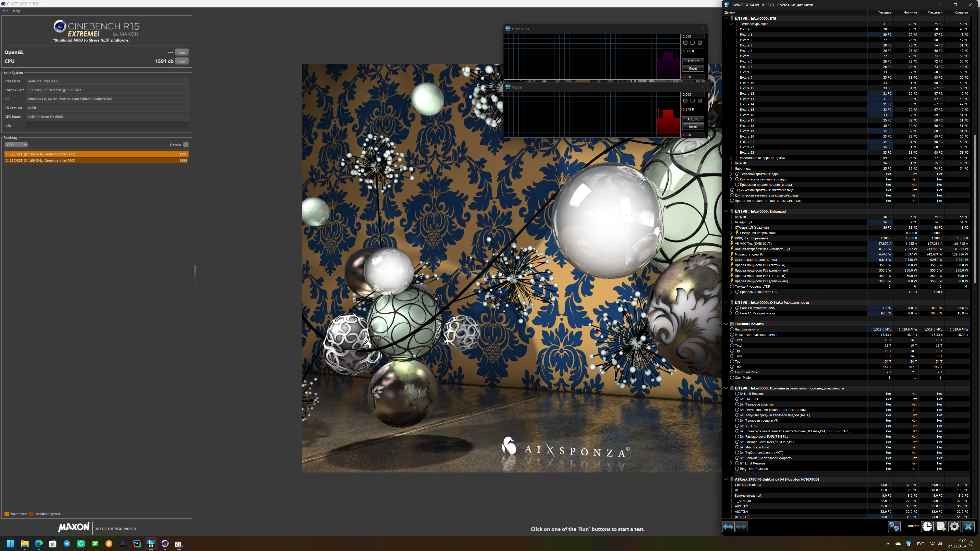Image resolution: width=980 pixels, height=551 pixels.
Task: Reset sensor timer using clock icon
Action: (927, 527)
